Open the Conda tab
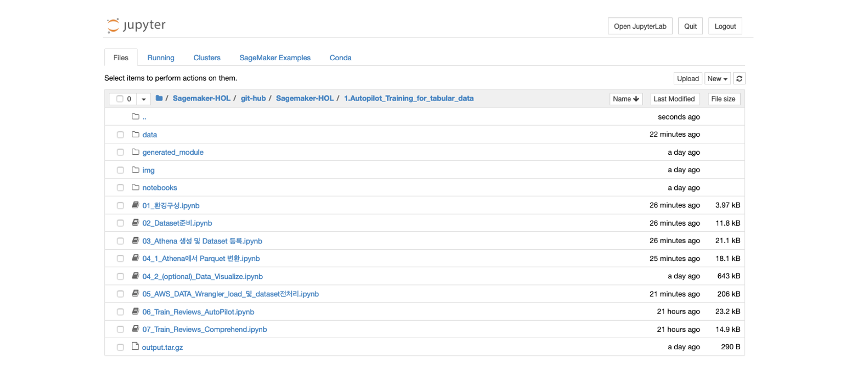This screenshot has height=384, width=868. coord(340,58)
